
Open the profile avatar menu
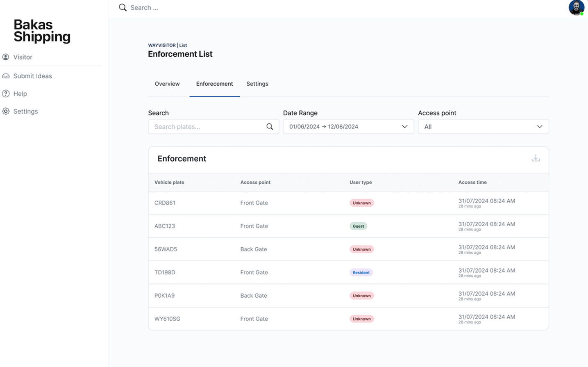(x=576, y=7)
